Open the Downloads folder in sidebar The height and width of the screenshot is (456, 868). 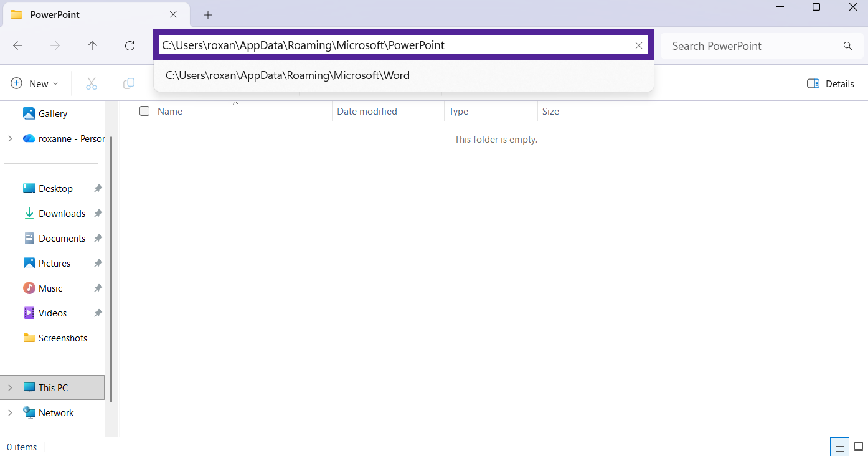(62, 213)
